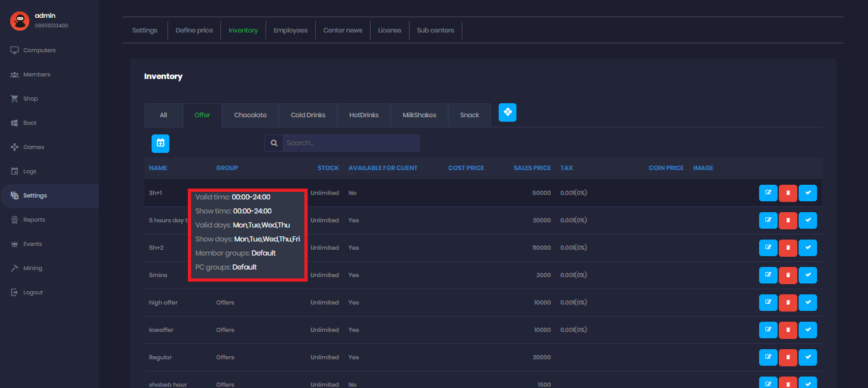
Task: Click the edit icon for the 3h+1 offer
Action: pos(768,193)
